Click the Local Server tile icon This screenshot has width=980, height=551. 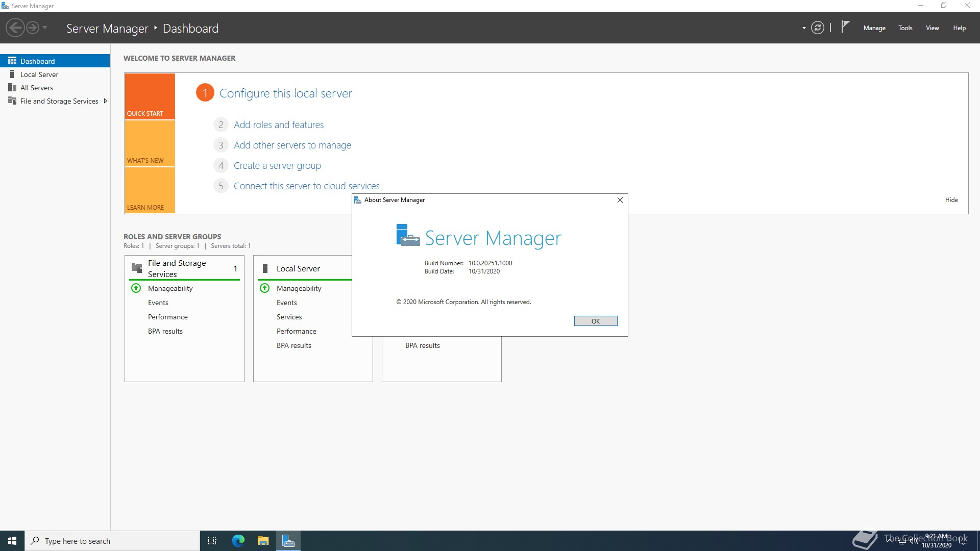[x=265, y=268]
